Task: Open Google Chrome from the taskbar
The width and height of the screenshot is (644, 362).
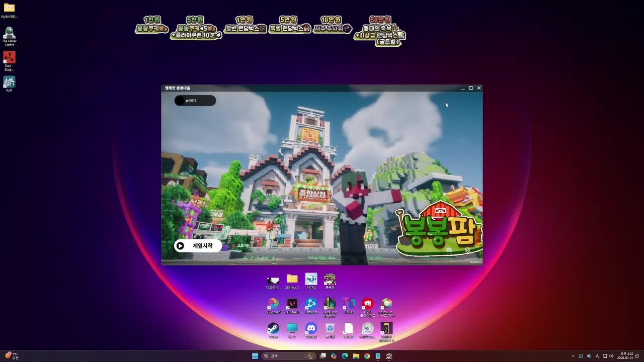Action: tap(367, 356)
